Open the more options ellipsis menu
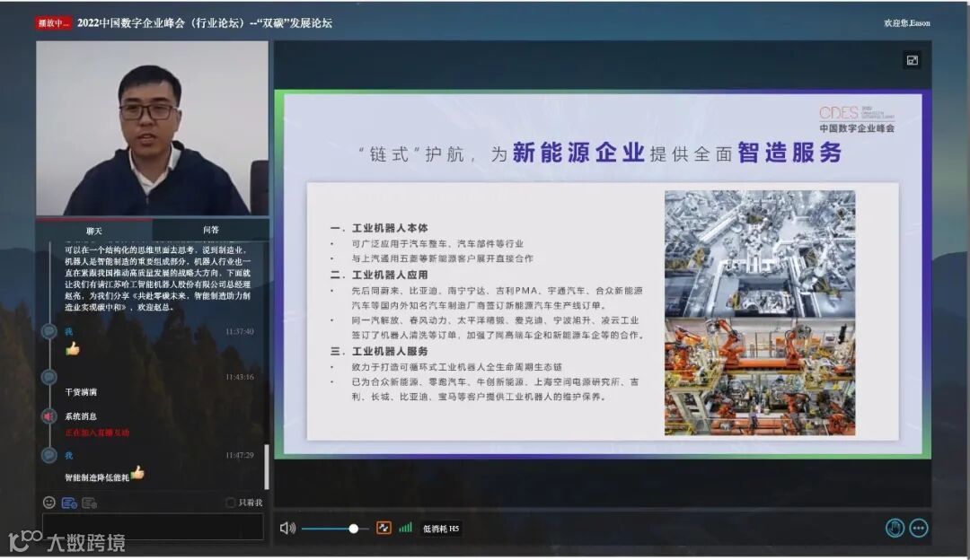This screenshot has width=970, height=560. coord(919,528)
